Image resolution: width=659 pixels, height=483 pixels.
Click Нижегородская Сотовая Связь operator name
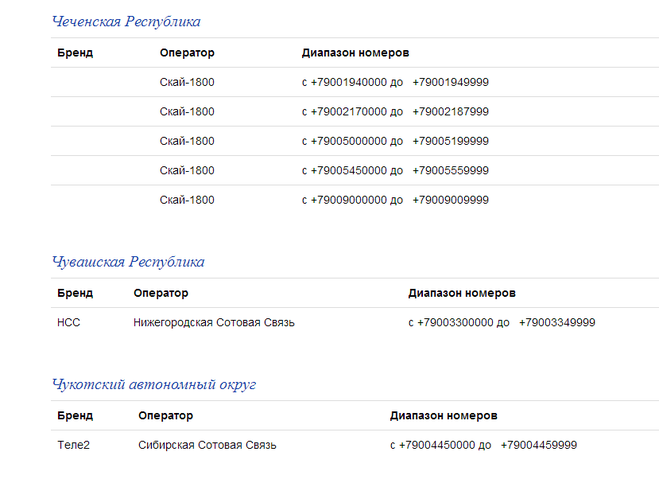pos(214,322)
